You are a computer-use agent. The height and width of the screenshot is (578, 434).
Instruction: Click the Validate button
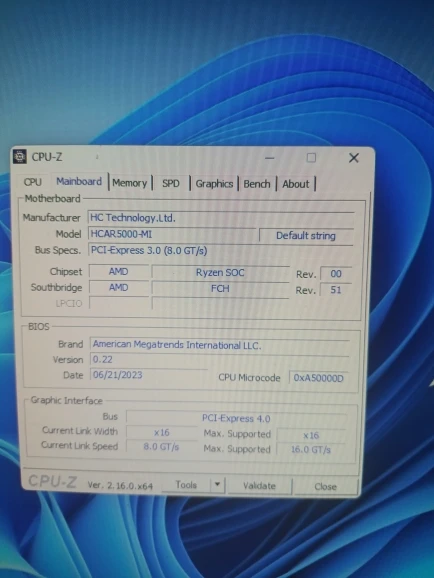(259, 485)
